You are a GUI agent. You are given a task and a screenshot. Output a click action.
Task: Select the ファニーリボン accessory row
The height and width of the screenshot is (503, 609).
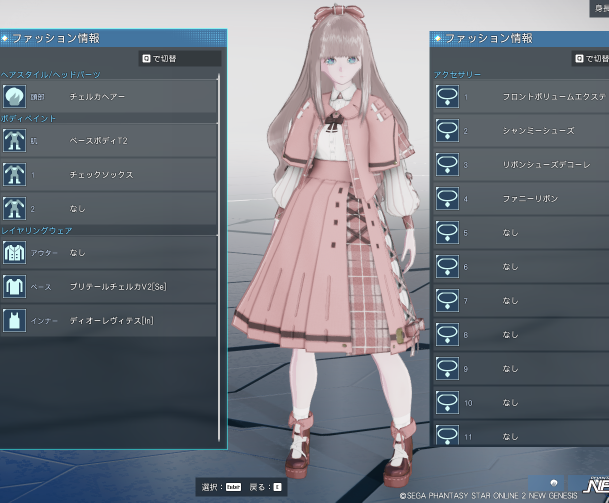coord(521,198)
